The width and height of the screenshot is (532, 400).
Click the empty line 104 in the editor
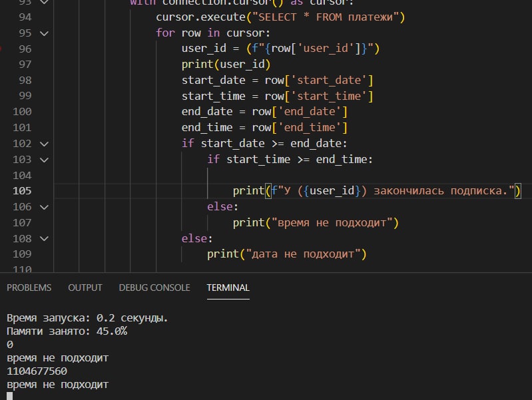pyautogui.click(x=292, y=176)
